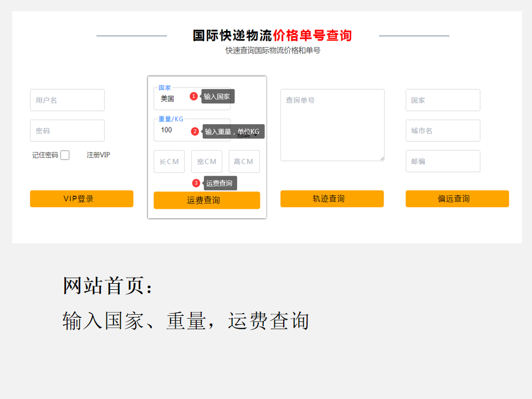
Task: Focus the 长CM length input
Action: (169, 162)
